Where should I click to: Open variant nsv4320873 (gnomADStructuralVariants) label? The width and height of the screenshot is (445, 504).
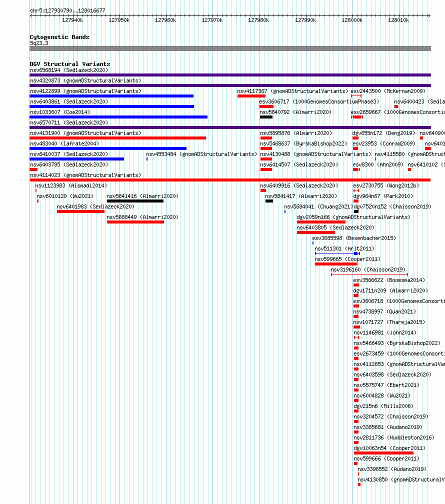[85, 80]
